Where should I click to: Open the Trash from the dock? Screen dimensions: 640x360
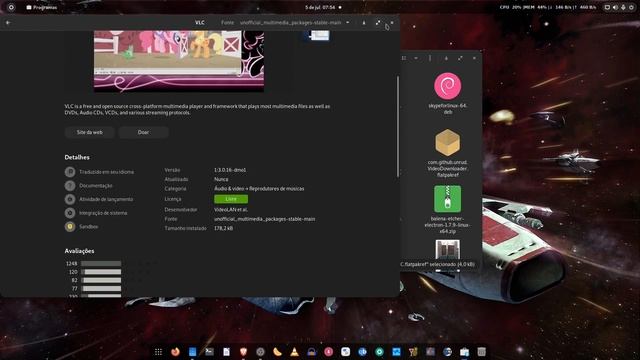(x=482, y=352)
